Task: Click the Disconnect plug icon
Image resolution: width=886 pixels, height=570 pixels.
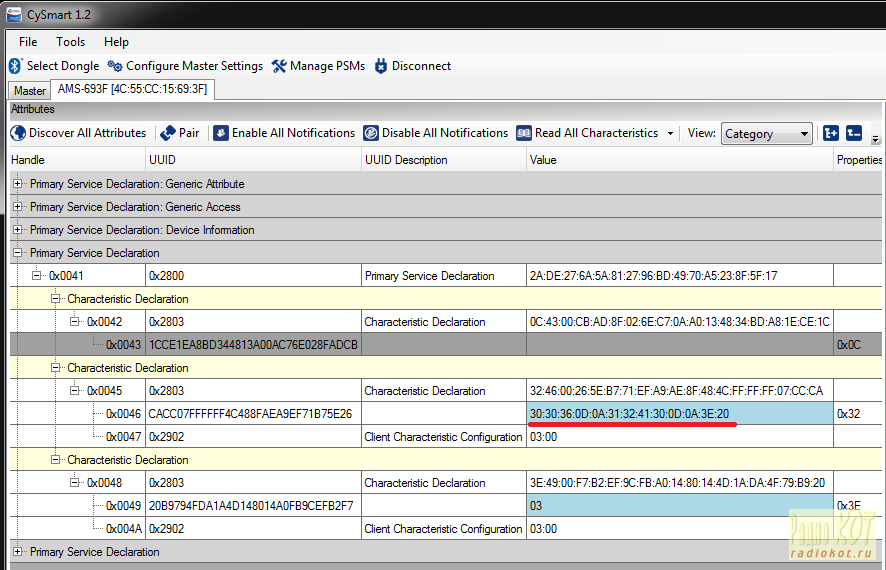Action: pos(381,66)
